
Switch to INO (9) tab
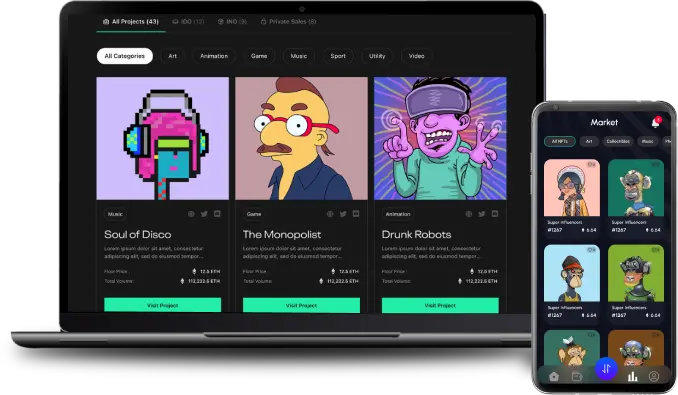pyautogui.click(x=232, y=22)
